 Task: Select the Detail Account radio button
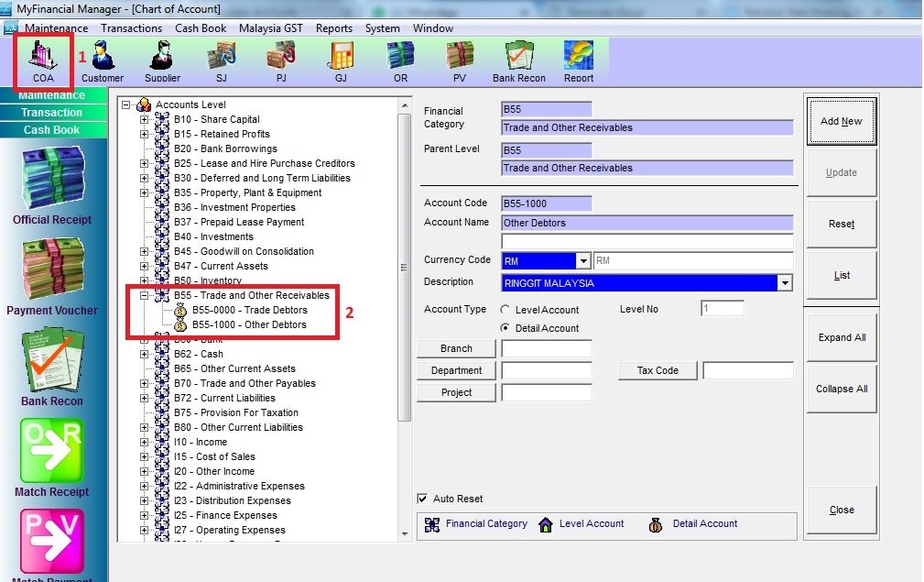click(x=505, y=328)
